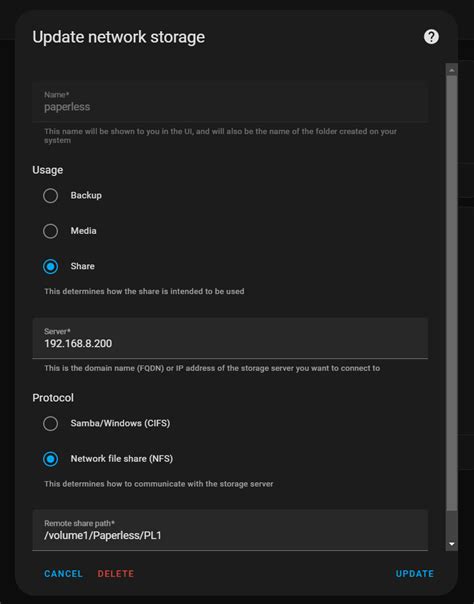Select the Share usage radio button
The width and height of the screenshot is (474, 604).
[50, 267]
